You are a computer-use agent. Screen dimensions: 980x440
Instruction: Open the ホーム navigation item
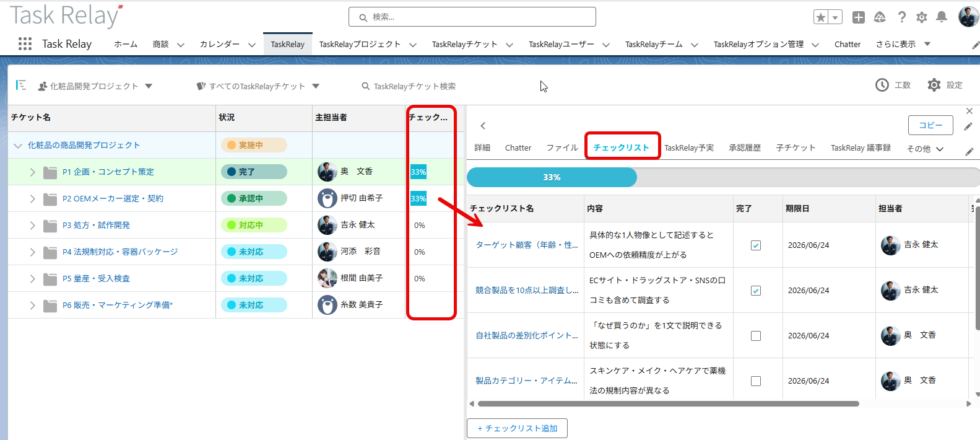click(x=126, y=44)
